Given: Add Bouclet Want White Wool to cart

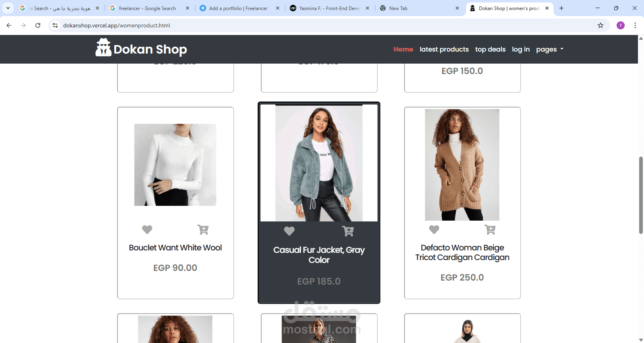Looking at the screenshot, I should [203, 229].
